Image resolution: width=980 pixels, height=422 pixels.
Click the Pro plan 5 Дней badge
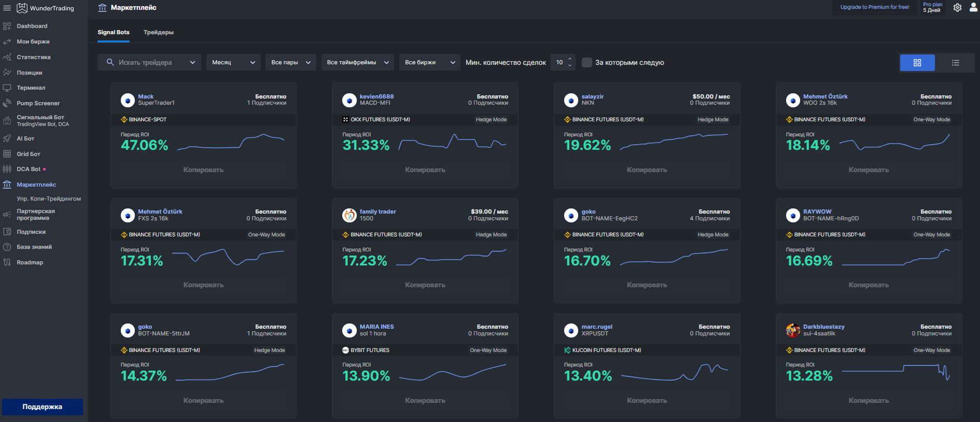point(932,7)
